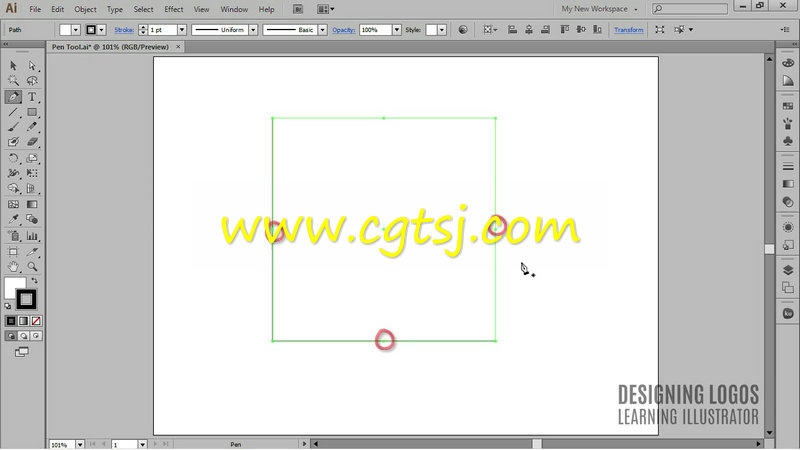Open the opacity percentage dropdown
This screenshot has width=800, height=450.
pyautogui.click(x=396, y=30)
